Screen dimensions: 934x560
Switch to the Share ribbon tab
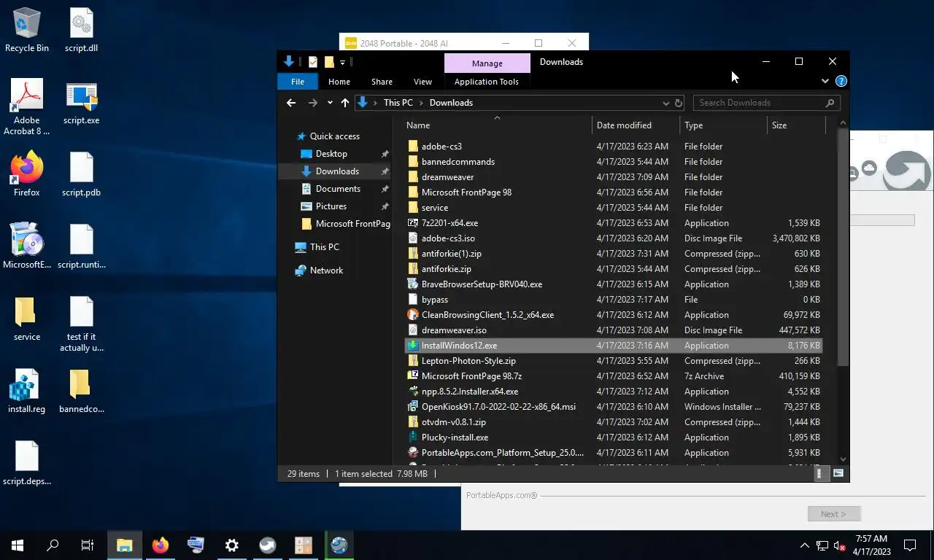(382, 82)
